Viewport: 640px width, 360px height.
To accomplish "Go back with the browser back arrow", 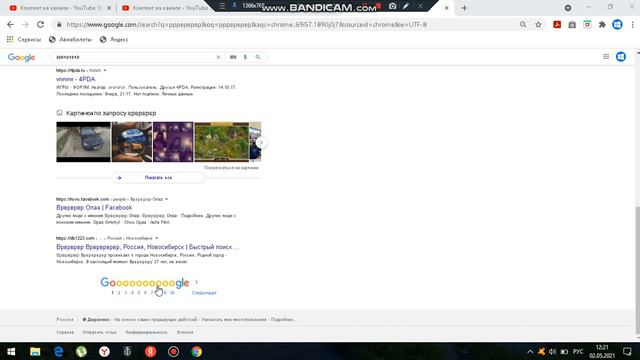I will [10, 24].
